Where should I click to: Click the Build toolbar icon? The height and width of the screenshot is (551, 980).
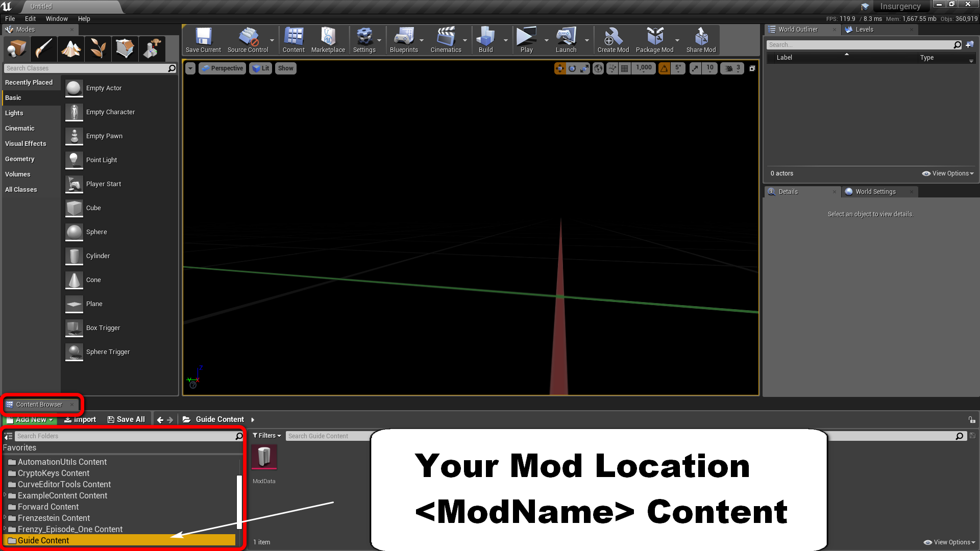pos(485,40)
